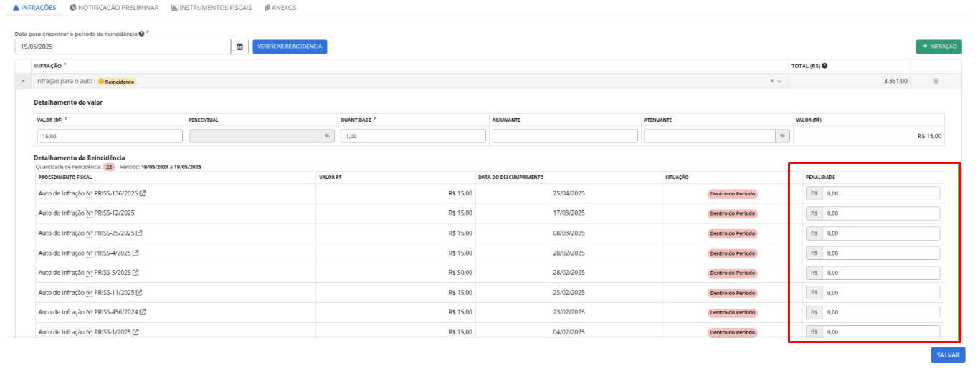Click help icon next to Total (R$)
The image size is (980, 368).
825,66
